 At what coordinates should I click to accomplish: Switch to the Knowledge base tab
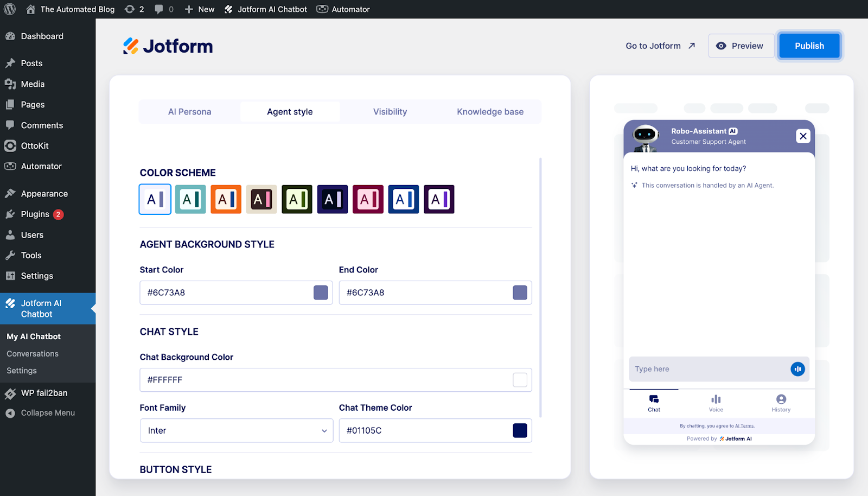coord(490,111)
